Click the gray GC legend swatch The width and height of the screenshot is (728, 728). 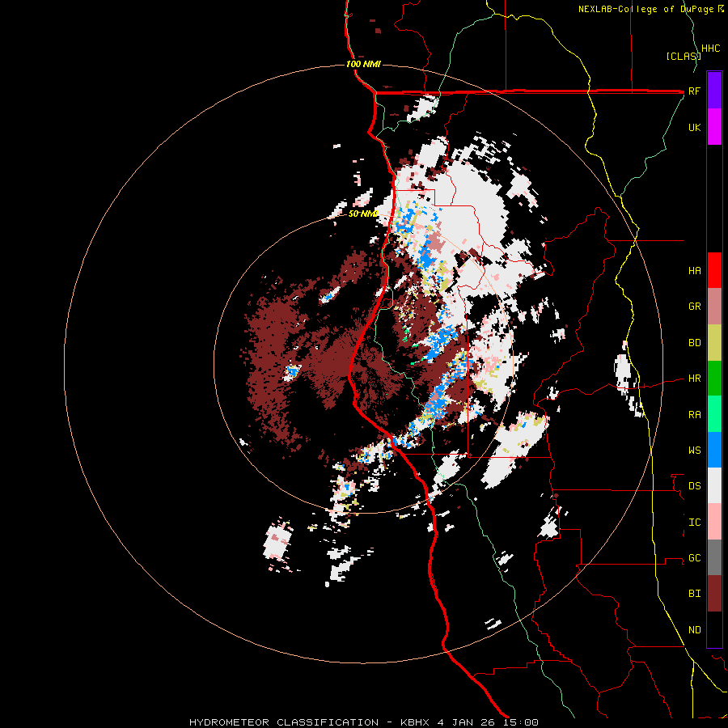click(x=714, y=557)
